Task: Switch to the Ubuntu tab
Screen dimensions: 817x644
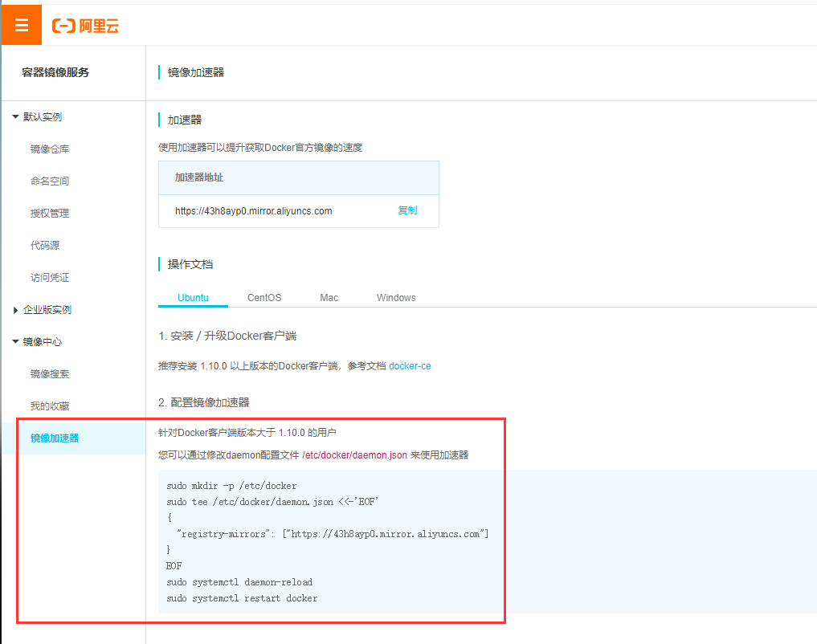Action: coord(193,298)
